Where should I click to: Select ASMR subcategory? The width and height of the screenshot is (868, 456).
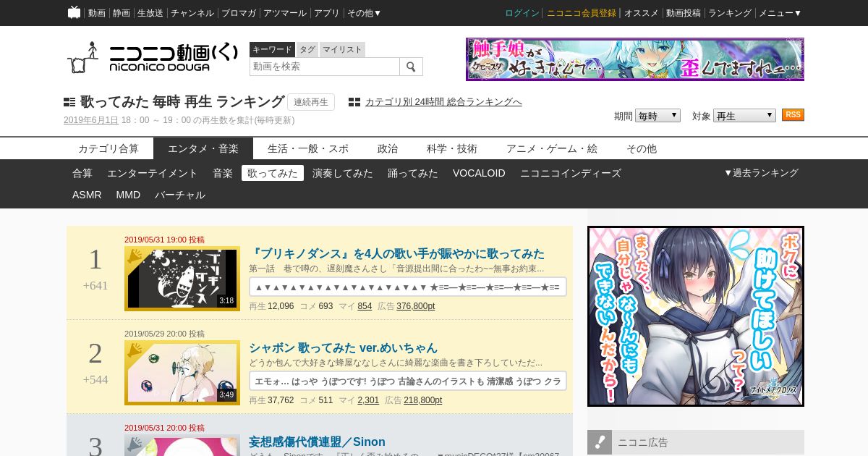(87, 195)
